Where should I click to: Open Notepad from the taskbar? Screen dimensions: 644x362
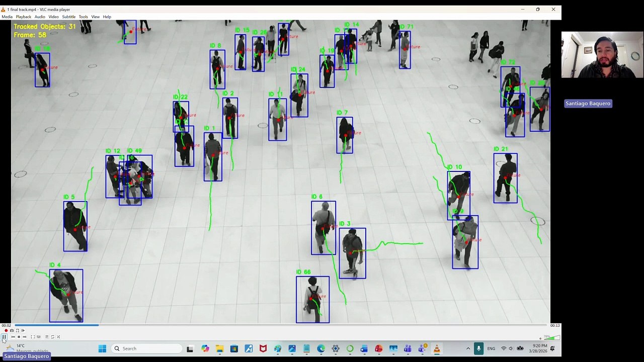(306, 348)
